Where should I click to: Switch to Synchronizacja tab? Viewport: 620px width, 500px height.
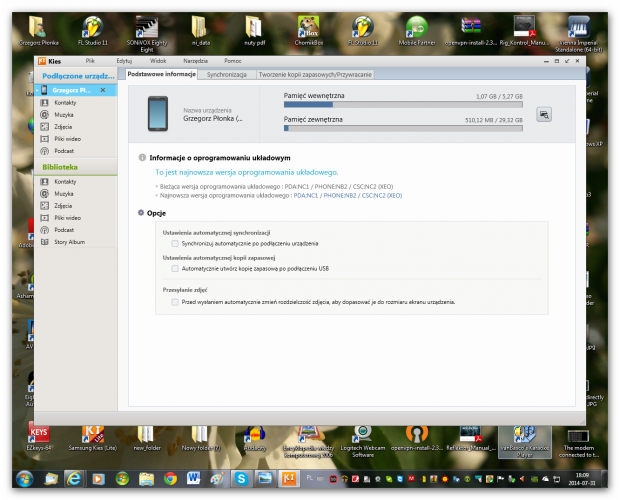click(x=227, y=74)
